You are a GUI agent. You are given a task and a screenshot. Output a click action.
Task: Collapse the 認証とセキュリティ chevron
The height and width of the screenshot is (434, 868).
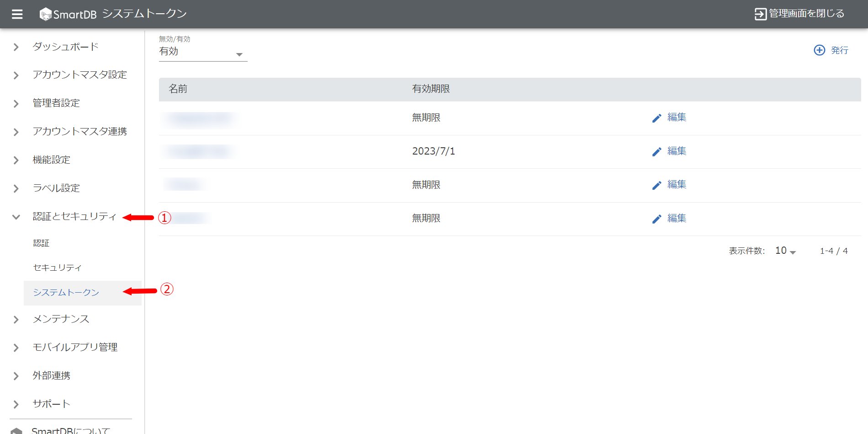point(16,217)
